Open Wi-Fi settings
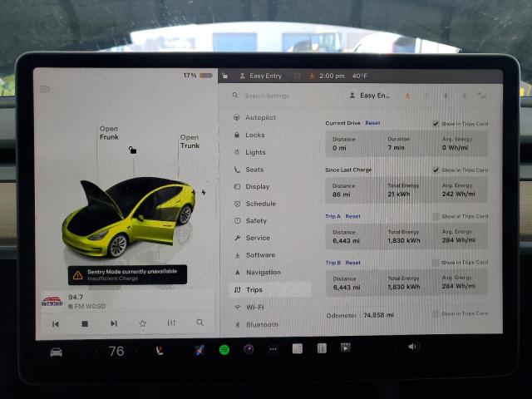Image resolution: width=532 pixels, height=399 pixels. pos(249,307)
